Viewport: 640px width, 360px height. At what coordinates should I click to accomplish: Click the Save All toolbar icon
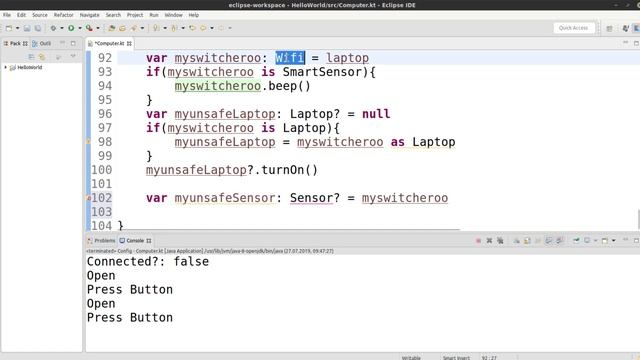pos(38,28)
